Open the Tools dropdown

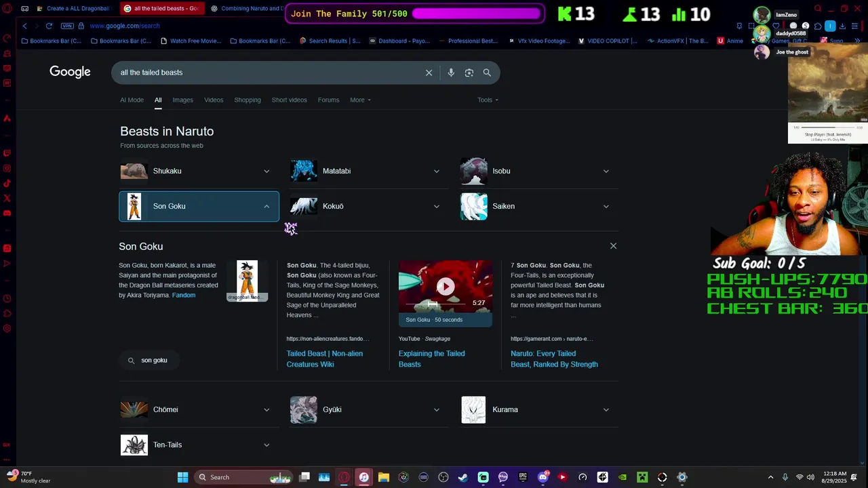(x=488, y=100)
